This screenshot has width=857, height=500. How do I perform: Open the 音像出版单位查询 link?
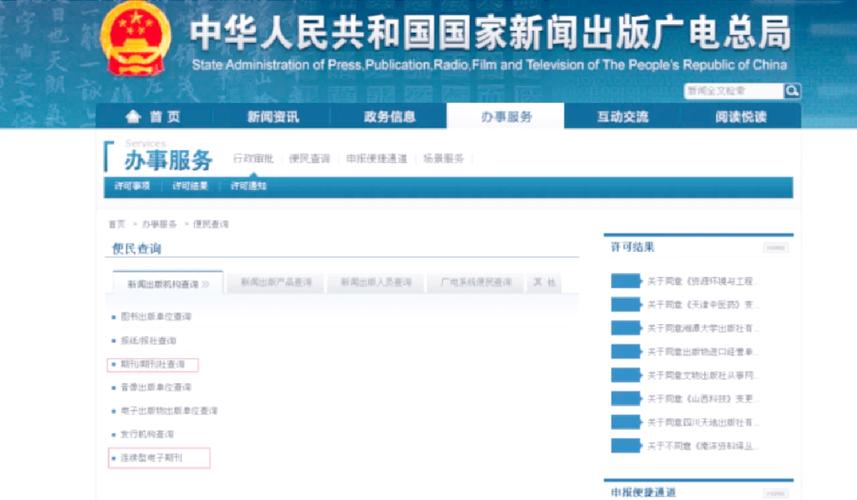(x=156, y=387)
